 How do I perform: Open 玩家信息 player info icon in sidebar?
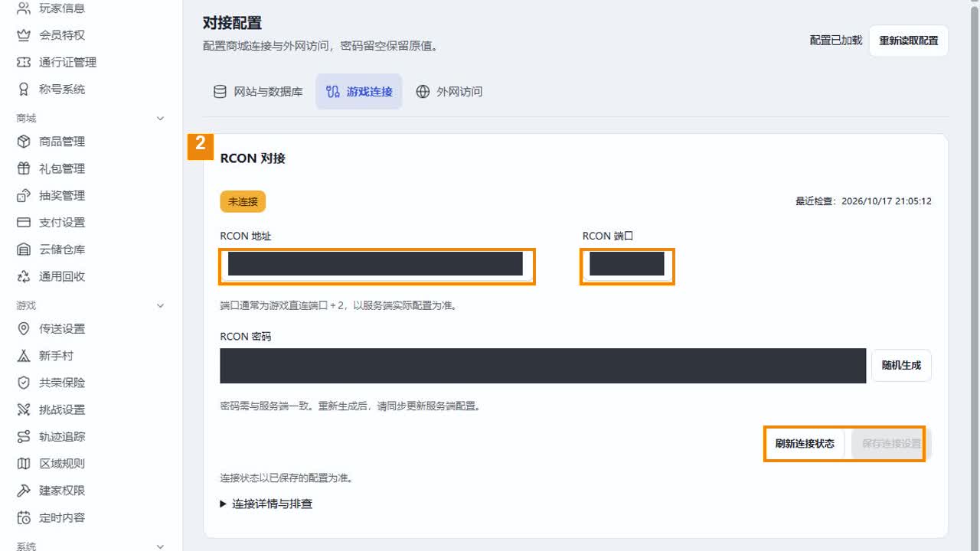[24, 8]
